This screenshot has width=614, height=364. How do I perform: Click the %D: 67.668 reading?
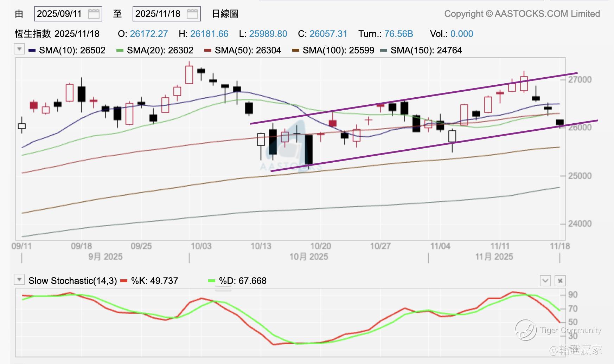tap(243, 281)
